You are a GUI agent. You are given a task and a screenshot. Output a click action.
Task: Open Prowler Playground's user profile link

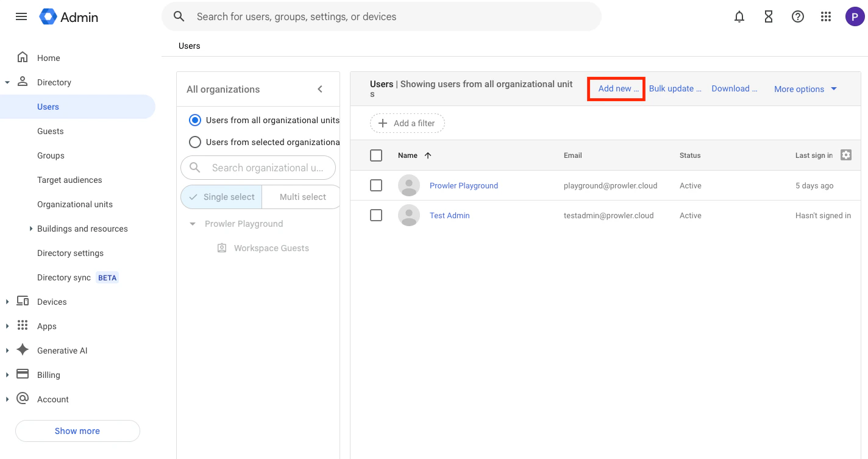coord(464,185)
